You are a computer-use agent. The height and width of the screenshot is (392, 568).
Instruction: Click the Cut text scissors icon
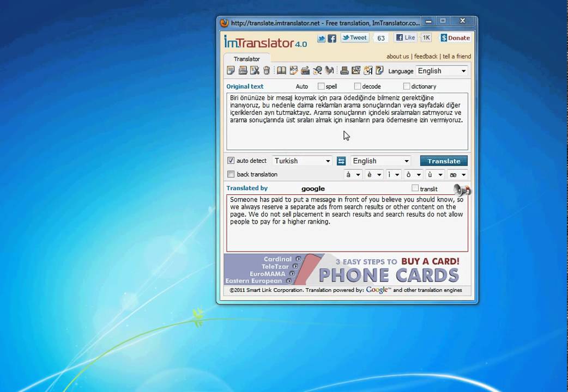pyautogui.click(x=255, y=71)
